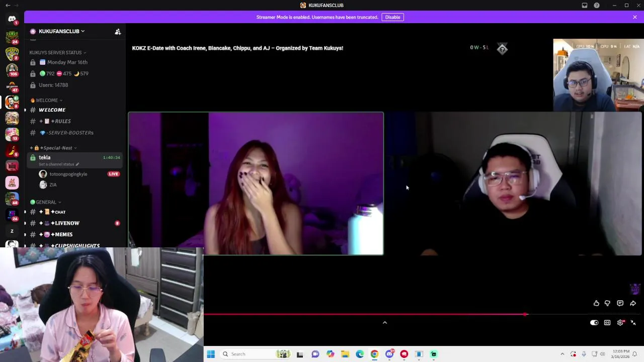
Task: Open Discord help icon in title bar
Action: (597, 5)
